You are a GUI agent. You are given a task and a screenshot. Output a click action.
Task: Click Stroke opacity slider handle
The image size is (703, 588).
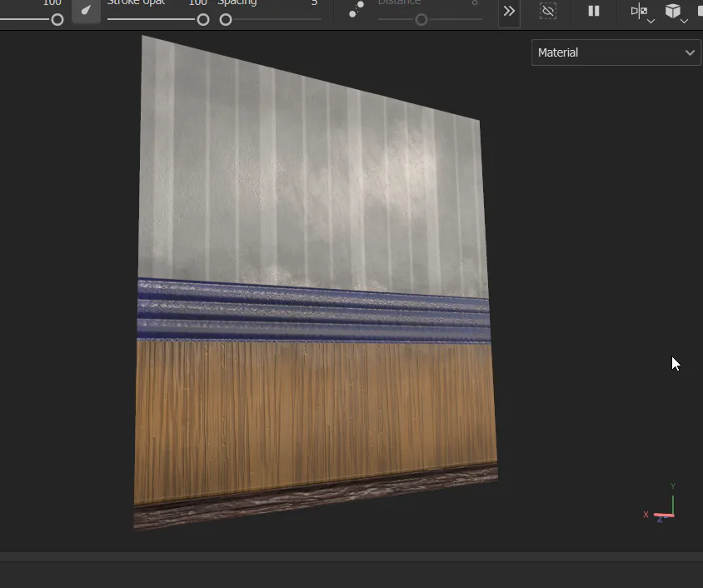tap(203, 19)
